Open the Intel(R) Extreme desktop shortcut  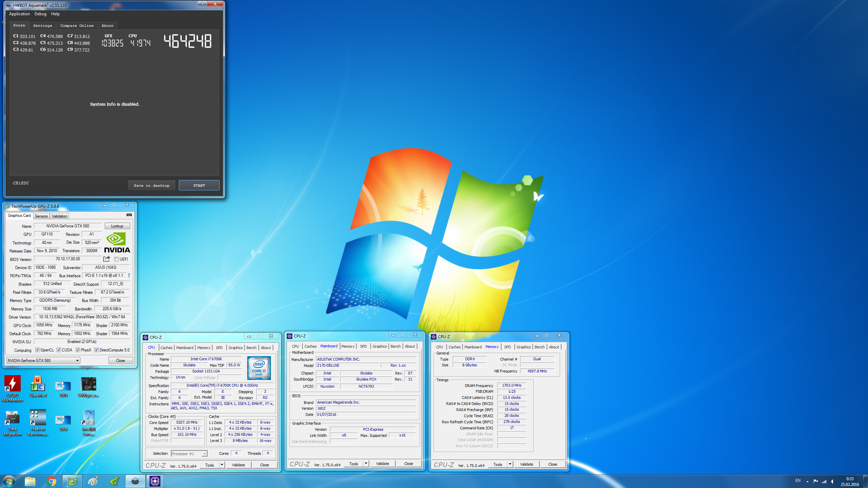(88, 423)
